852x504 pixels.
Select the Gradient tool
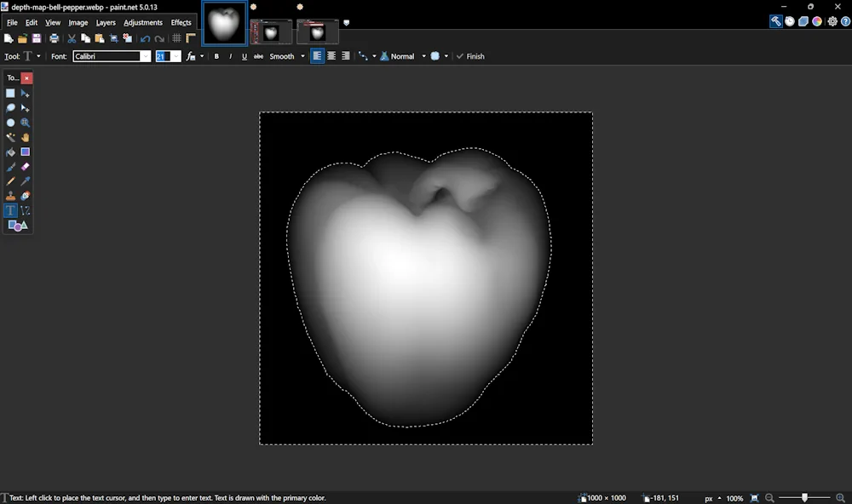click(25, 152)
